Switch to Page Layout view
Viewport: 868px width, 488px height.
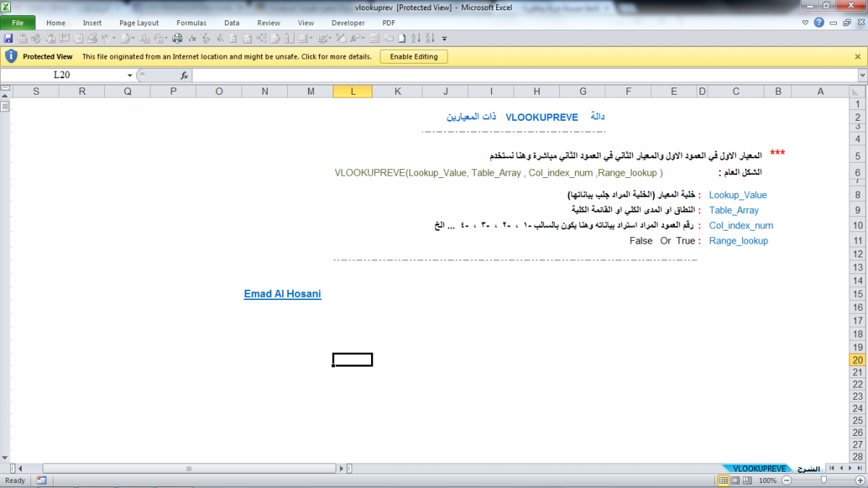(x=736, y=480)
